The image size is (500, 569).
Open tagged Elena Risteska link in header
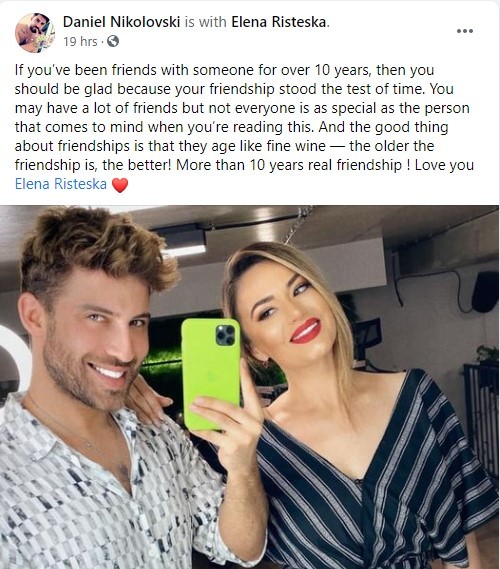coord(279,22)
